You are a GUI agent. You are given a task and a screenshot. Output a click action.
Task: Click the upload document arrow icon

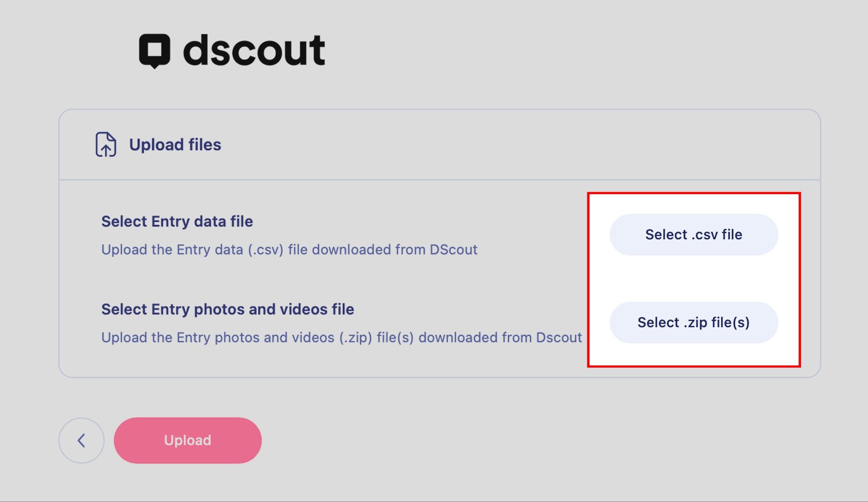coord(106,145)
